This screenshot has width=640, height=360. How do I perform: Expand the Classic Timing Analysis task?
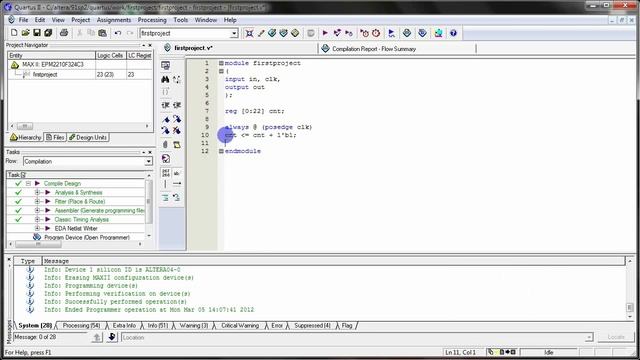click(37, 220)
